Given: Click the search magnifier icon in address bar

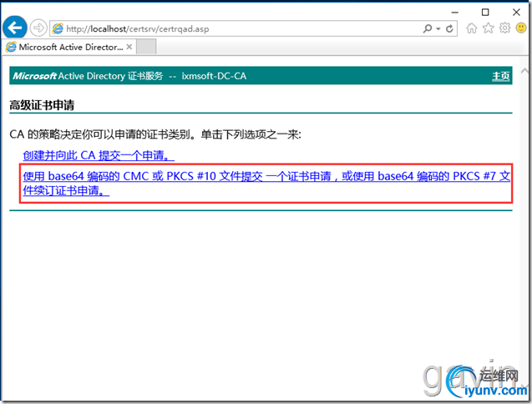Looking at the screenshot, I should [x=428, y=28].
